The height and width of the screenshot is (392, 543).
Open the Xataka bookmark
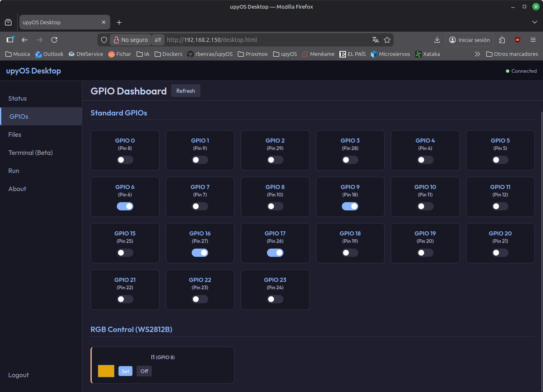pyautogui.click(x=427, y=54)
